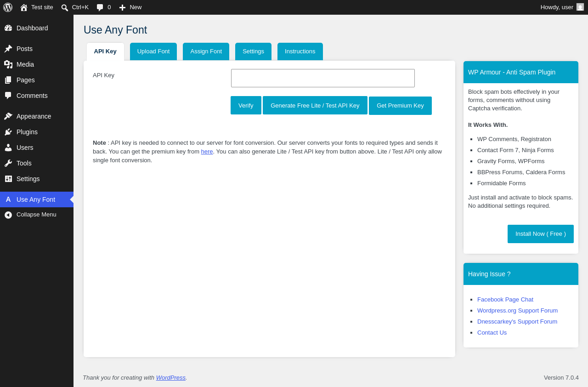Click the 'Formidable Forms' list item
Viewport: 588px width, 387px height.
(502, 183)
